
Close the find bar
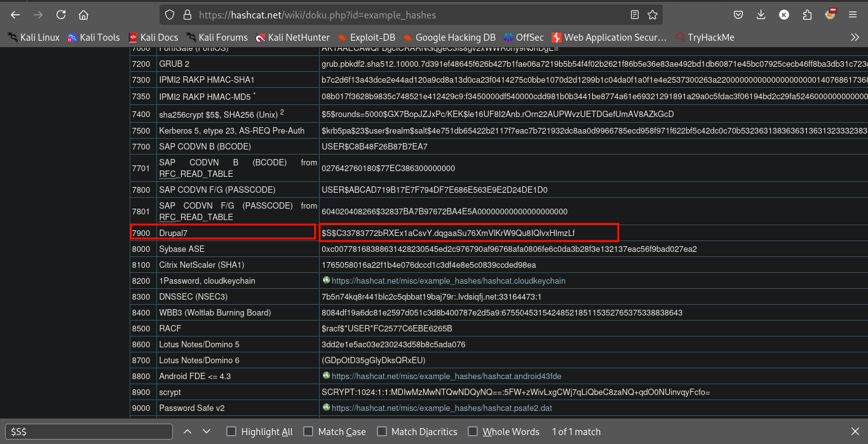click(x=855, y=431)
